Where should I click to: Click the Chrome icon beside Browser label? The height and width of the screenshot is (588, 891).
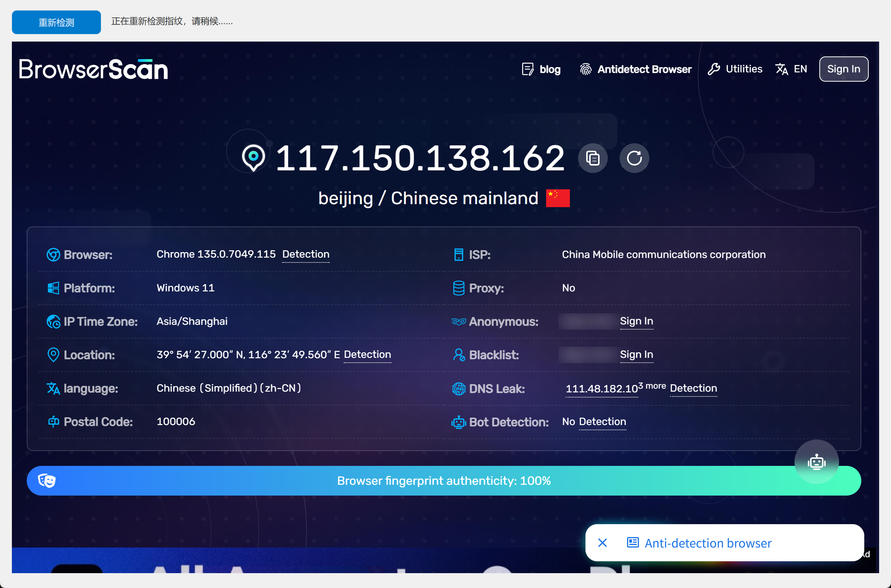pos(53,255)
